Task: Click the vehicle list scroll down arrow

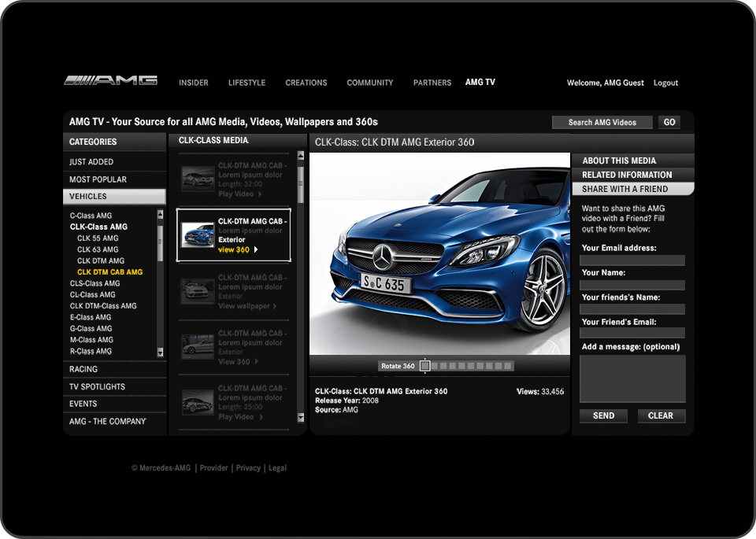Action: (160, 353)
